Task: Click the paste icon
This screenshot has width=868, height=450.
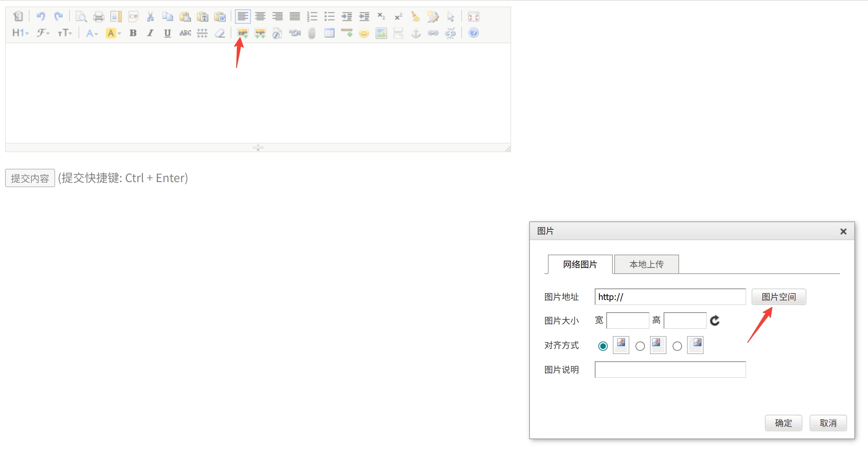Action: (x=185, y=17)
